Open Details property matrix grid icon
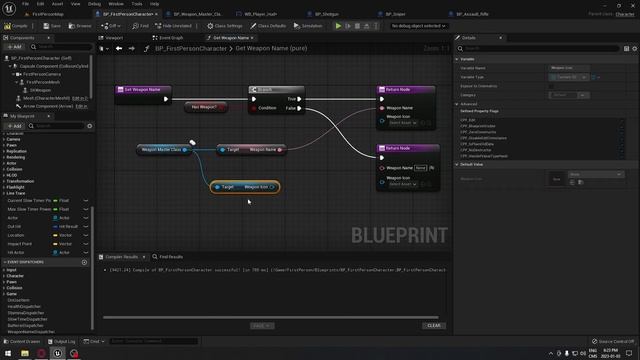 [627, 49]
